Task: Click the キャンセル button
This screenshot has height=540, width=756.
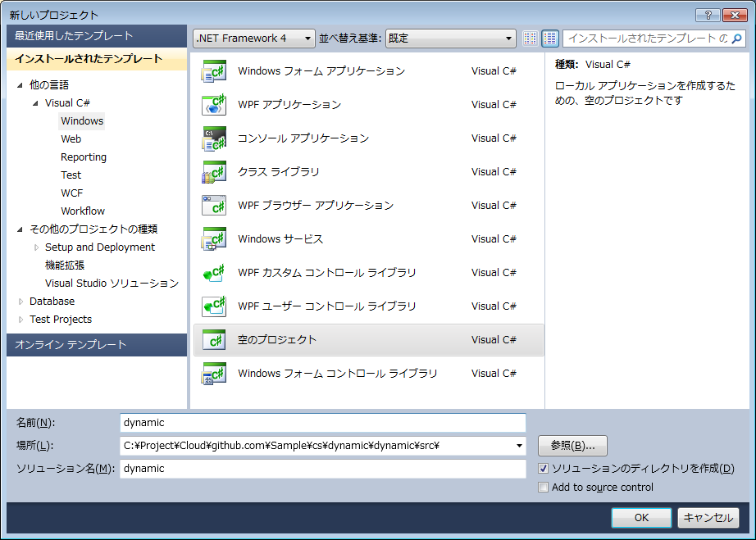Action: (708, 517)
